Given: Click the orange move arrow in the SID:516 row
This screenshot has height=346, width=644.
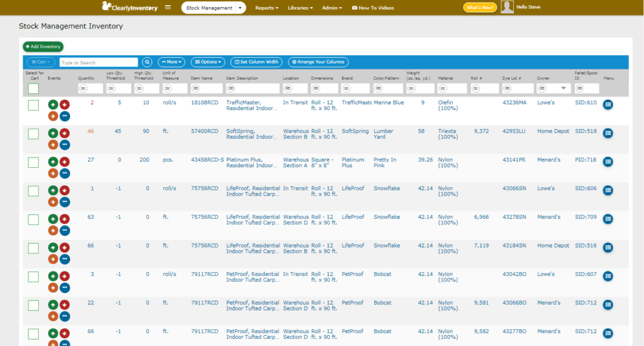Looking at the screenshot, I should 53,259.
